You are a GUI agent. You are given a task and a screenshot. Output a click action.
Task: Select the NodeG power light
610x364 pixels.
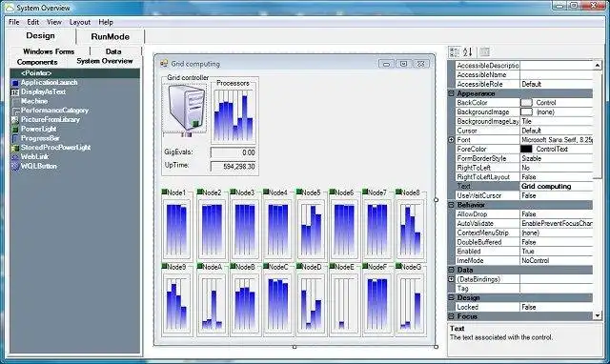(398, 267)
